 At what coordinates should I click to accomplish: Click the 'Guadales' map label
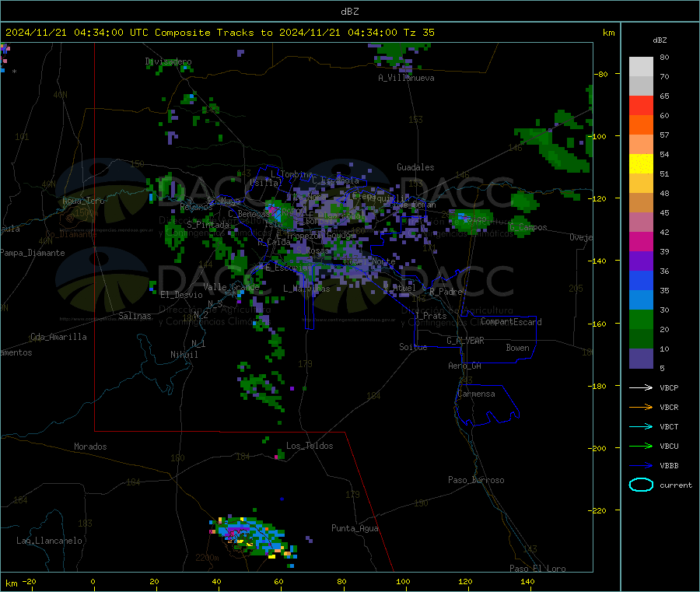(415, 167)
